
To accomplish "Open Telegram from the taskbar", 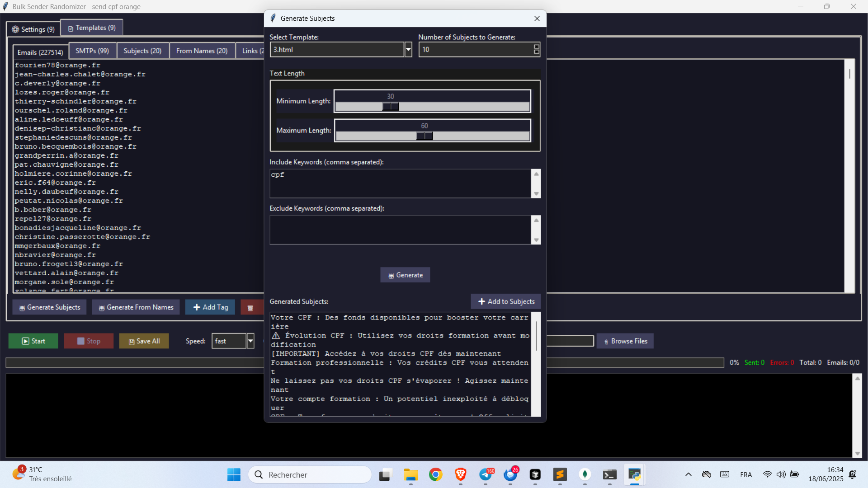I will (x=486, y=474).
